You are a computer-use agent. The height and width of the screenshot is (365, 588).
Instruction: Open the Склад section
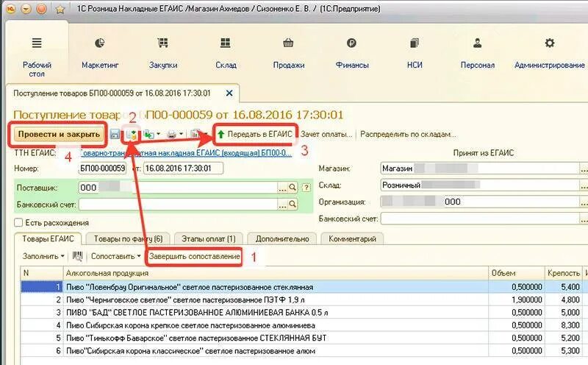point(226,53)
